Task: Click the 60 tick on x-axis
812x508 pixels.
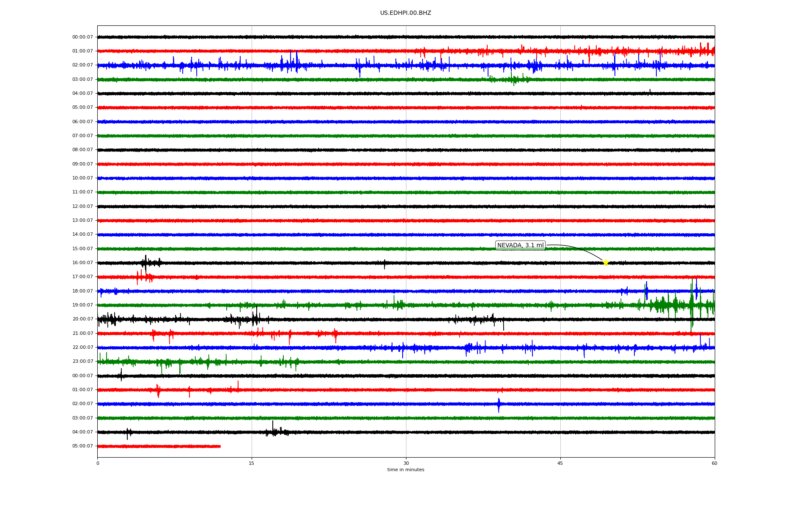Action: [714, 463]
